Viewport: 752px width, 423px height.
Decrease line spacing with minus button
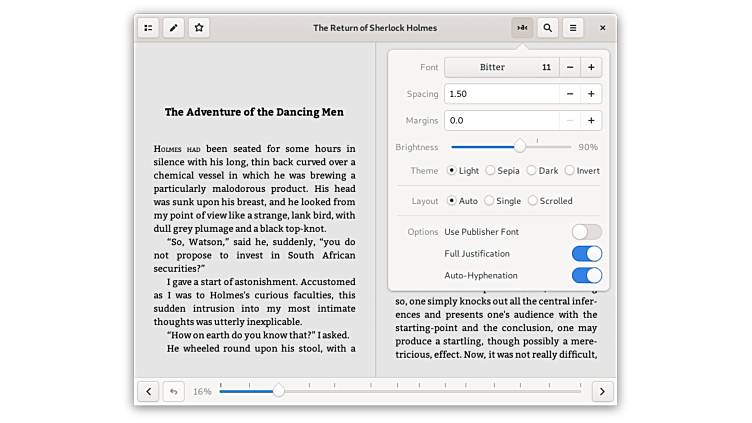(569, 94)
